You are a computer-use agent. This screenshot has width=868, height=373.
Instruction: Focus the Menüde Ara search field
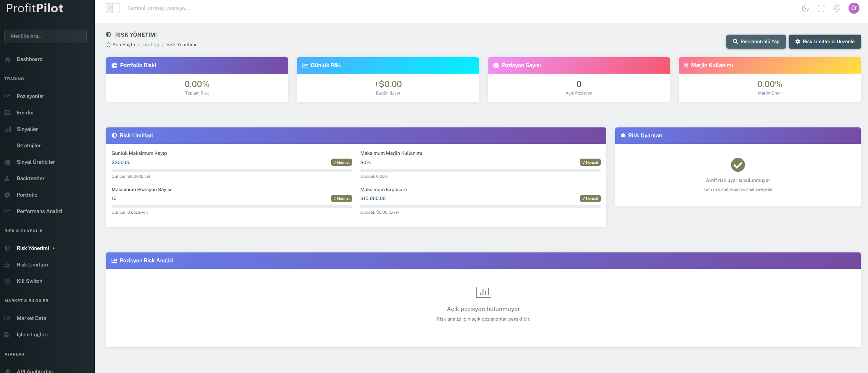tap(46, 36)
